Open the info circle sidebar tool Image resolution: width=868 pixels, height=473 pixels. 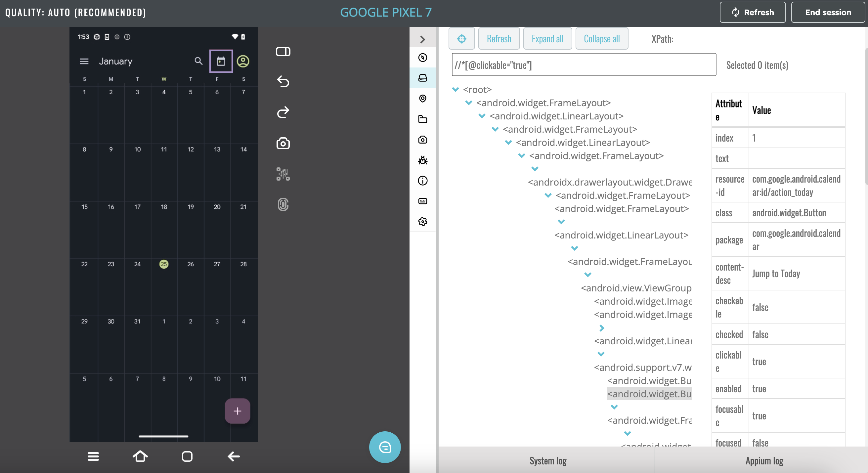pos(422,181)
